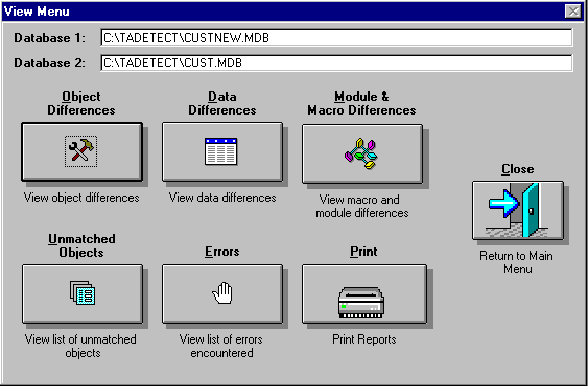Click the View list of errors encountered caption

pyautogui.click(x=221, y=346)
